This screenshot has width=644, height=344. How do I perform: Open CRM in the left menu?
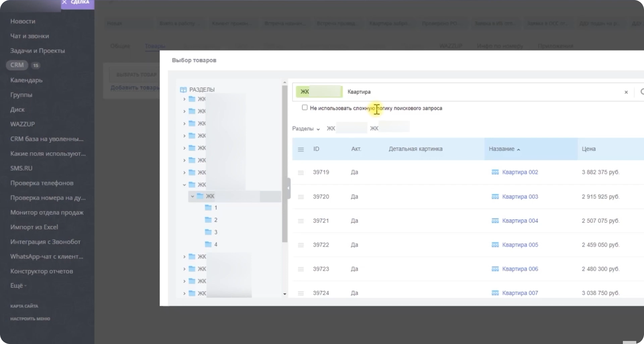17,65
